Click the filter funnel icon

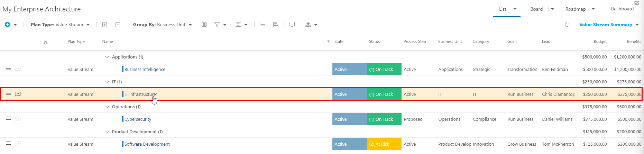[x=217, y=25]
